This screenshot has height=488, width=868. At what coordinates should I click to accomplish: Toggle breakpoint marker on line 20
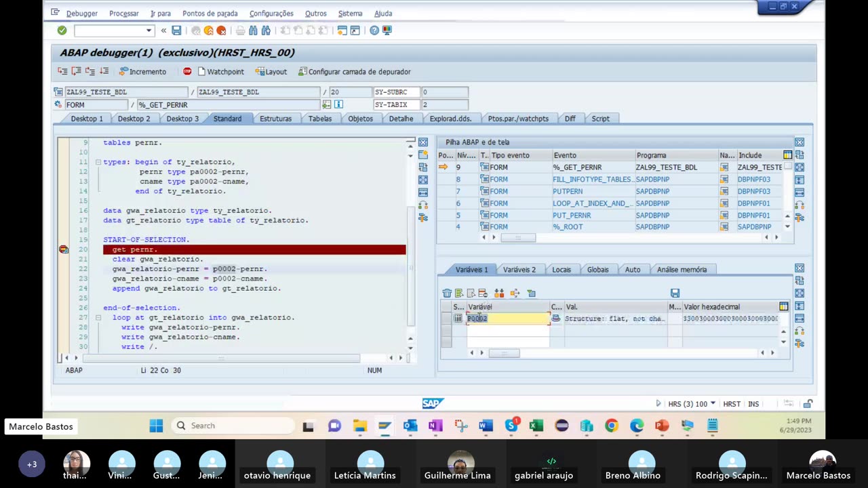64,249
